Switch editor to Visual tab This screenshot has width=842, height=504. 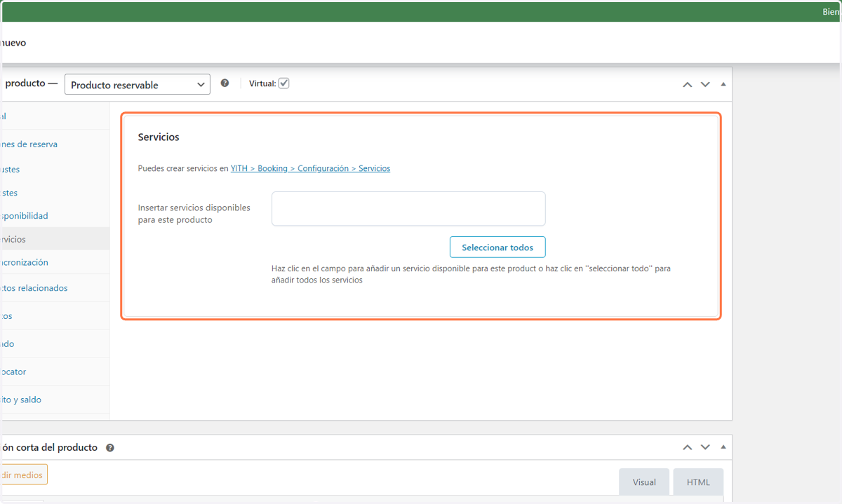[x=644, y=482]
